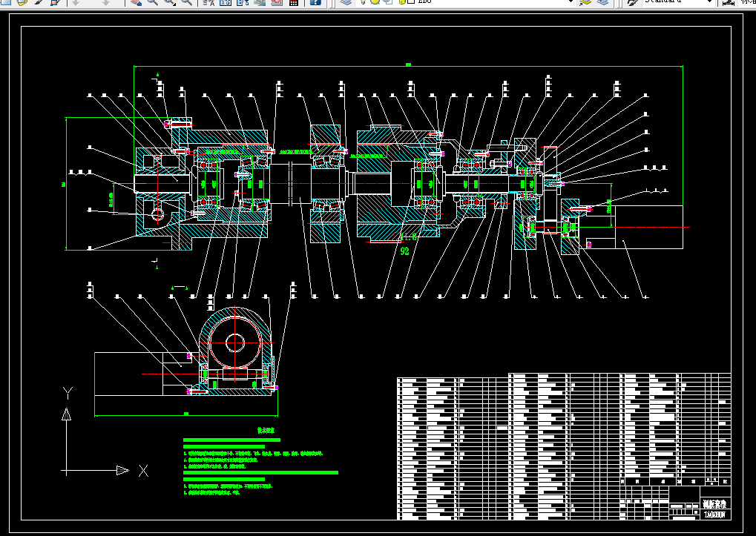Click the Help question mark icon
756x536 pixels.
coord(315,2)
